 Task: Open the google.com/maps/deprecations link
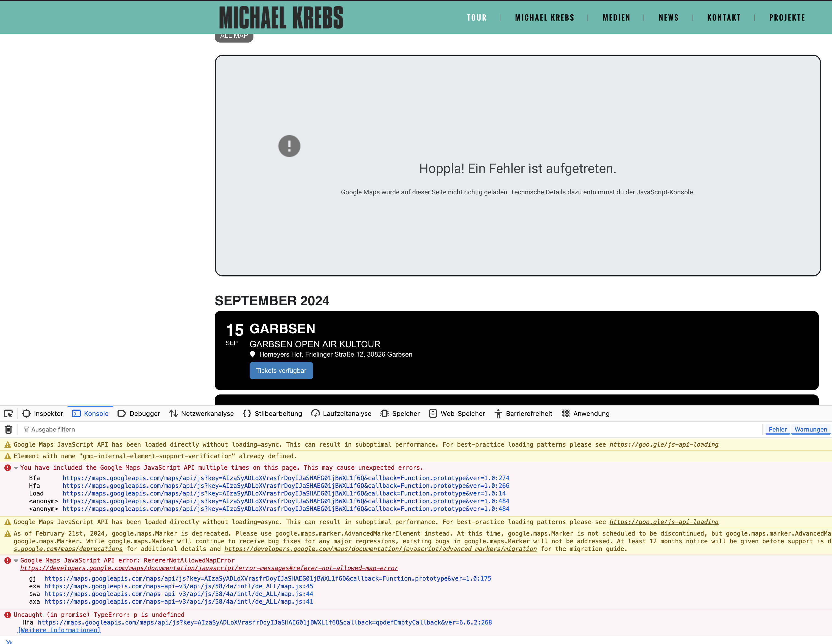click(68, 549)
